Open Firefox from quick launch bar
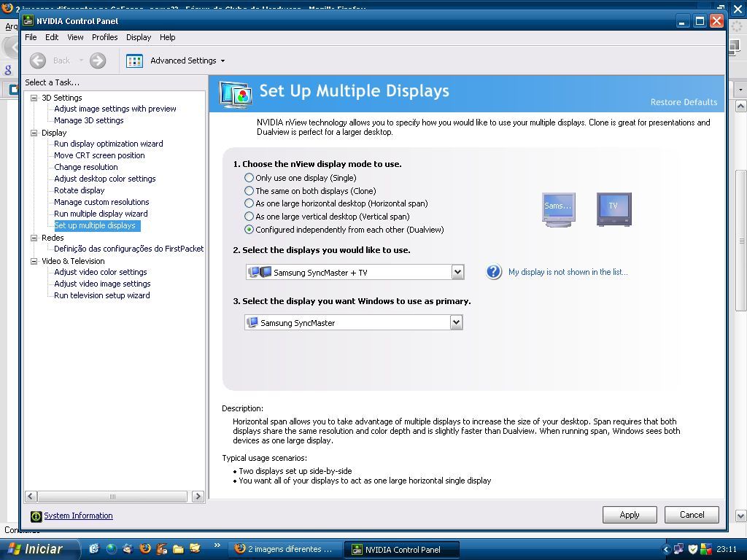Viewport: 747px width, 560px height. (145, 549)
